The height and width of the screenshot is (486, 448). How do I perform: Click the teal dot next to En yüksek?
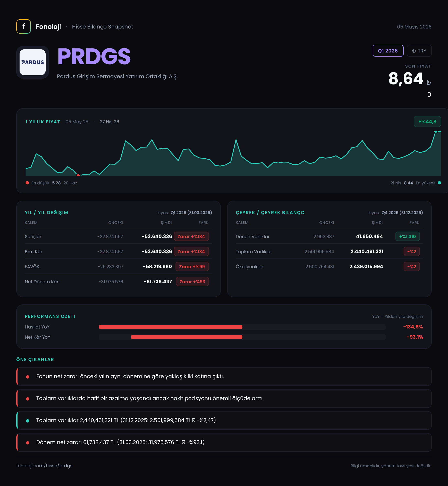click(x=439, y=183)
